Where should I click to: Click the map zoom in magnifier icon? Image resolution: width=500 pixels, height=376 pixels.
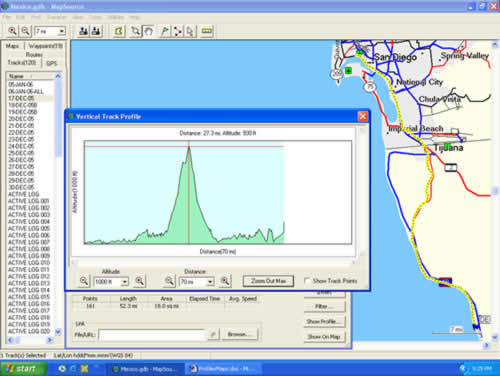pyautogui.click(x=13, y=31)
